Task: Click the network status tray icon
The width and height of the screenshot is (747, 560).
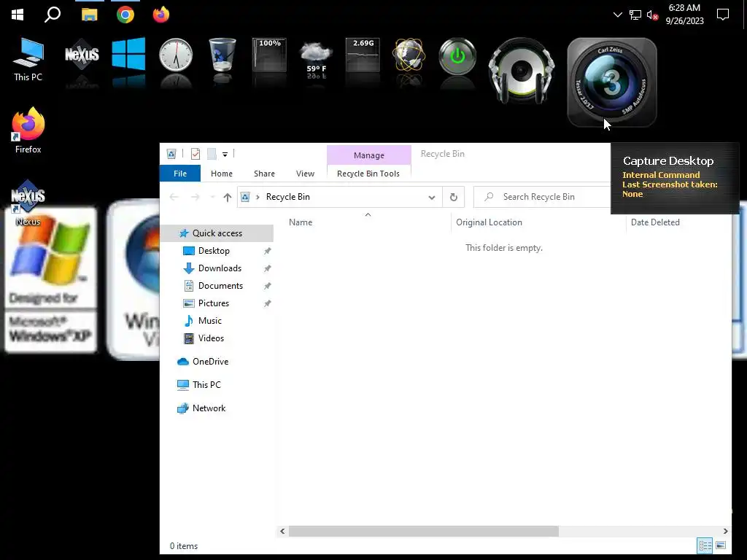Action: point(635,15)
